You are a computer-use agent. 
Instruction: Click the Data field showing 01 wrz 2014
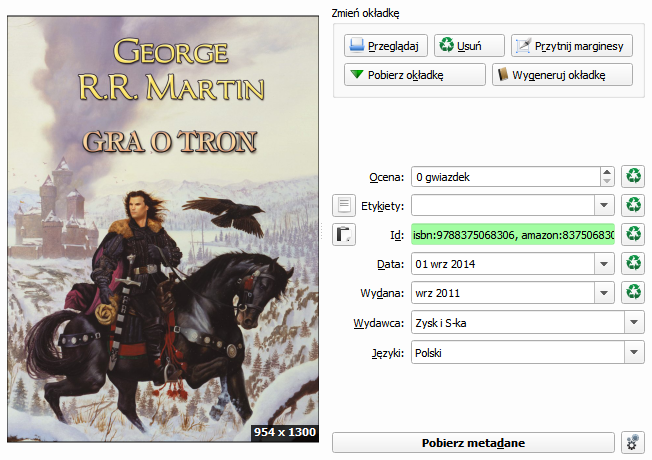503,264
